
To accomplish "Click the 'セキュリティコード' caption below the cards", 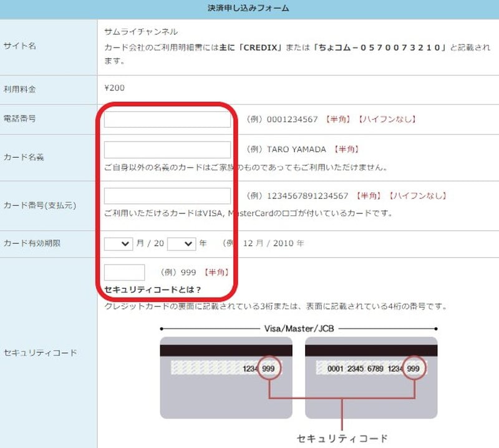I will 342,439.
